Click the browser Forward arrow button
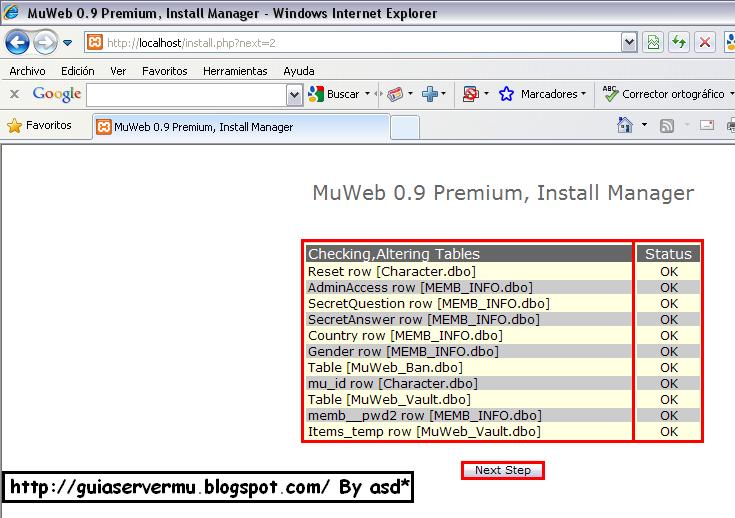 (45, 43)
